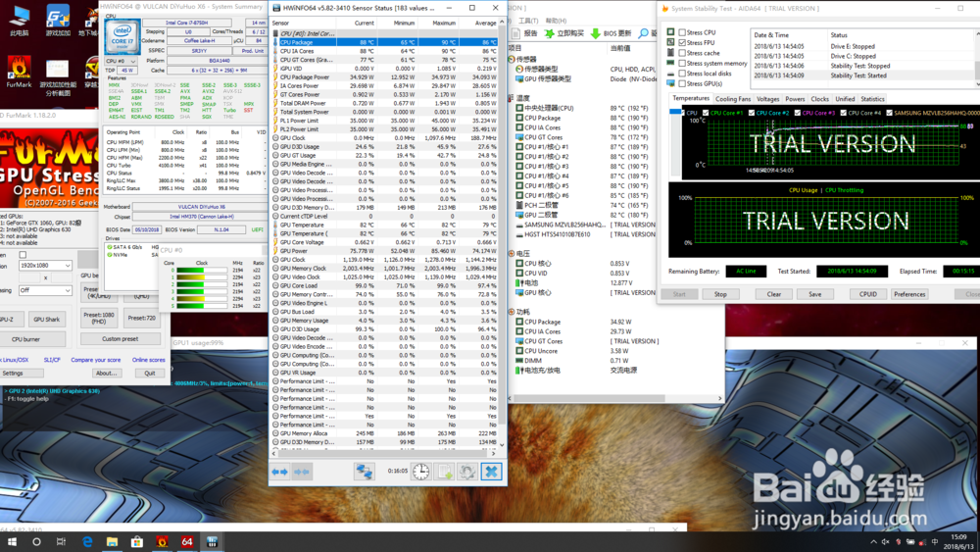The image size is (980, 552).
Task: Open Windows Start menu
Action: point(12,542)
